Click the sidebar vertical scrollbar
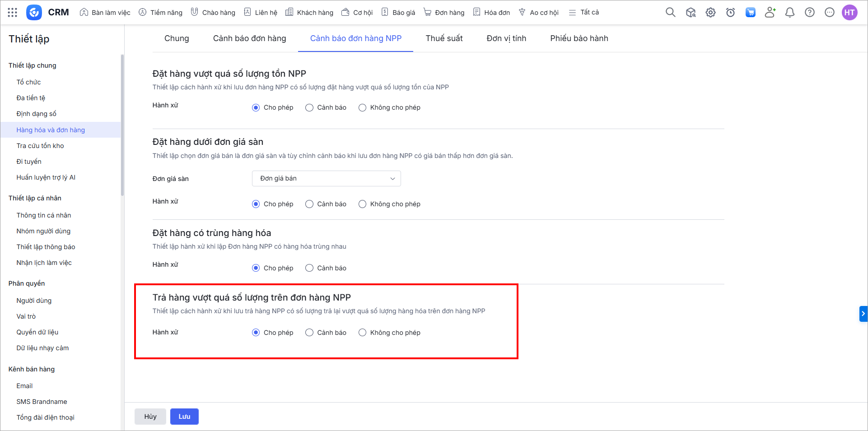 point(122,126)
